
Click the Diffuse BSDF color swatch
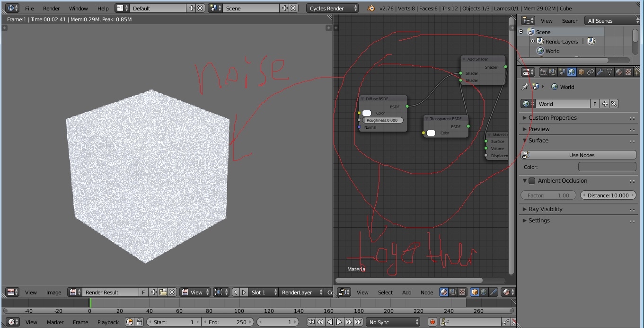click(367, 113)
